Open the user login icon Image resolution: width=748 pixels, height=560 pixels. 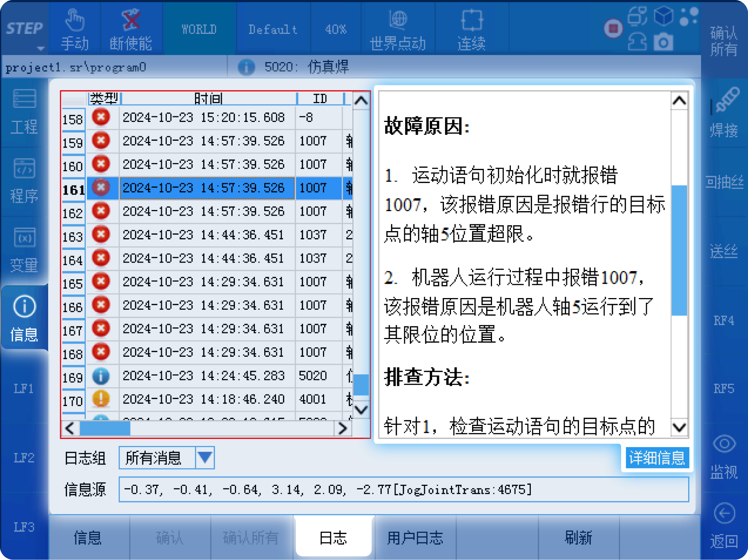(x=637, y=42)
